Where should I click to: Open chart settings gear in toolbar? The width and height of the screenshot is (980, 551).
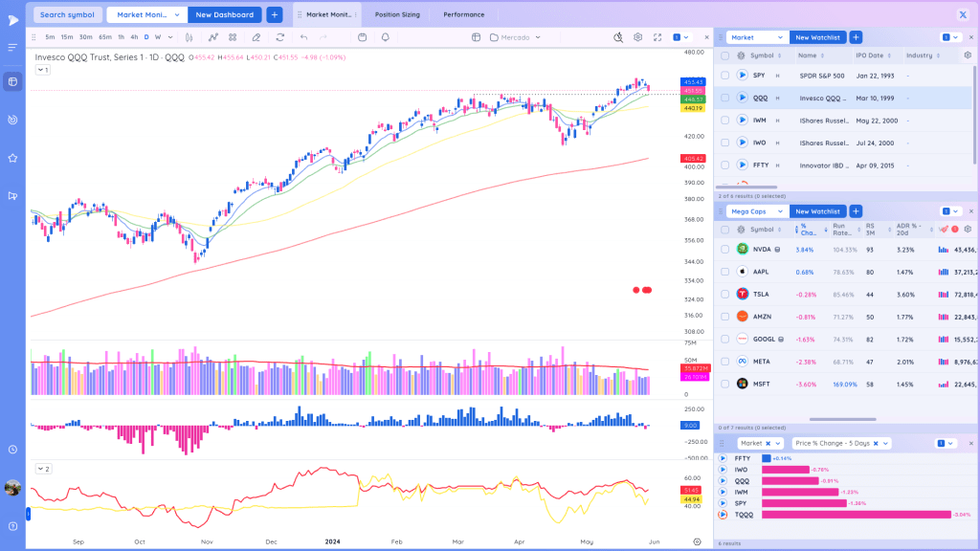[637, 37]
